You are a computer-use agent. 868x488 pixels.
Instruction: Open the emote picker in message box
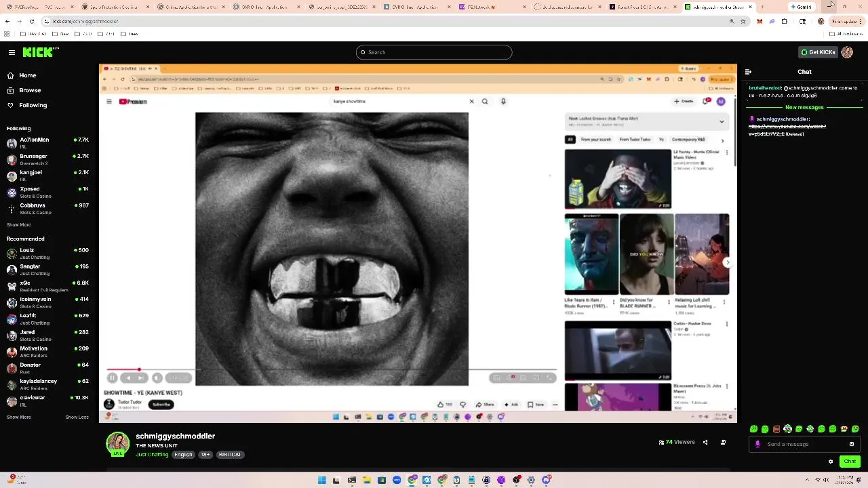pos(852,444)
